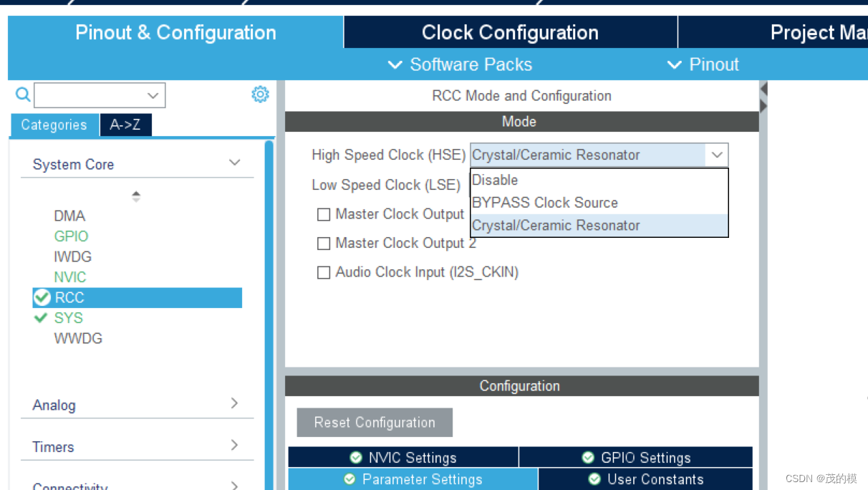Screen dimensions: 868x490
Task: Click the categories panel vertical scrollbar
Action: click(269, 315)
